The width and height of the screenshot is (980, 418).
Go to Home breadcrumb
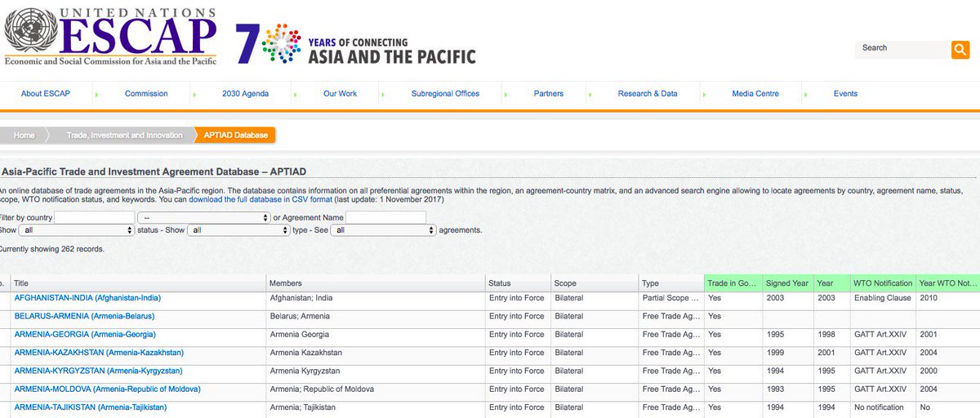click(24, 136)
